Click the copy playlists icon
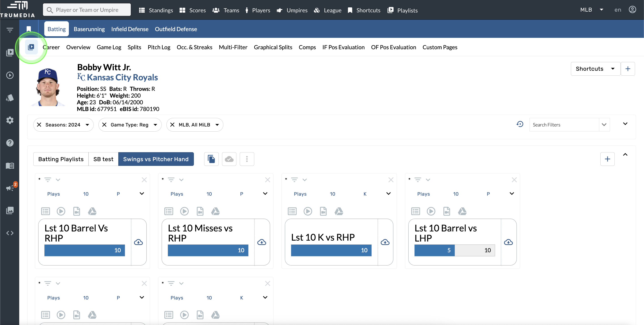 (x=211, y=159)
